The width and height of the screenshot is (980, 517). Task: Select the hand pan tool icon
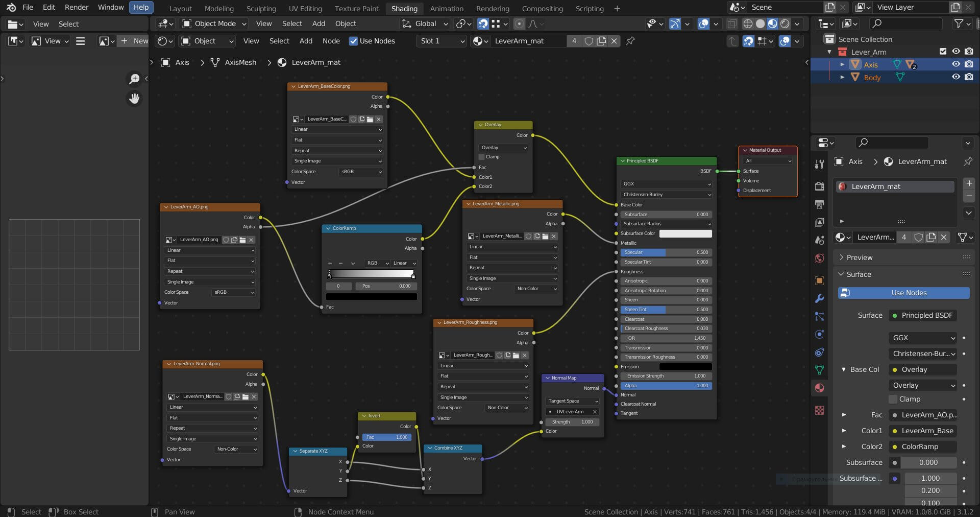pos(134,99)
